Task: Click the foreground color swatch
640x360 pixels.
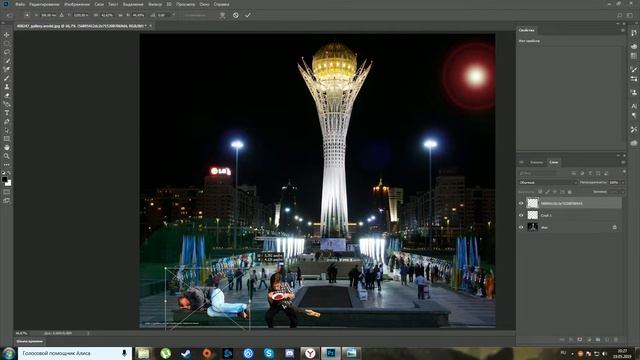Action: click(x=4, y=180)
